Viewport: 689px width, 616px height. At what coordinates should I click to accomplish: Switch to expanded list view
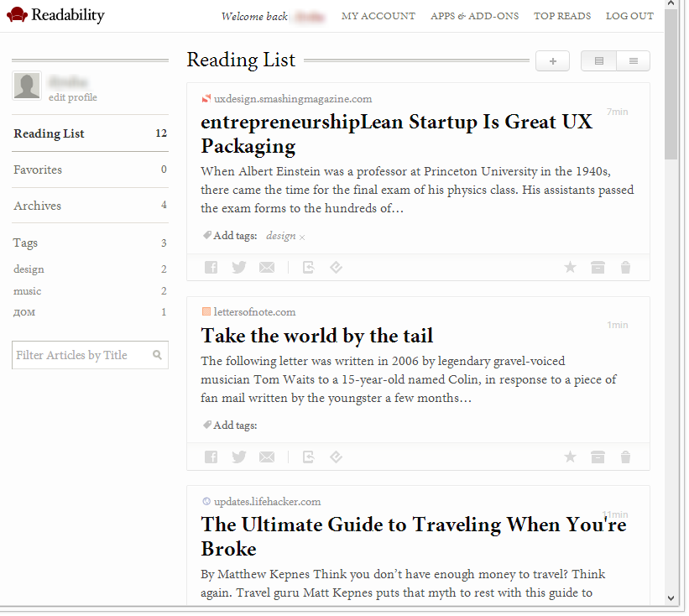tap(599, 61)
